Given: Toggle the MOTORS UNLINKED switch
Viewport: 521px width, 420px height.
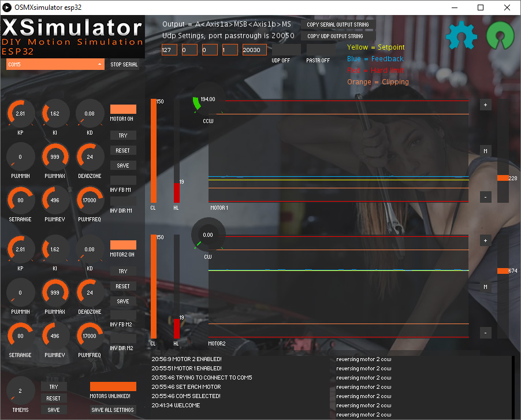Looking at the screenshot, I should (113, 386).
